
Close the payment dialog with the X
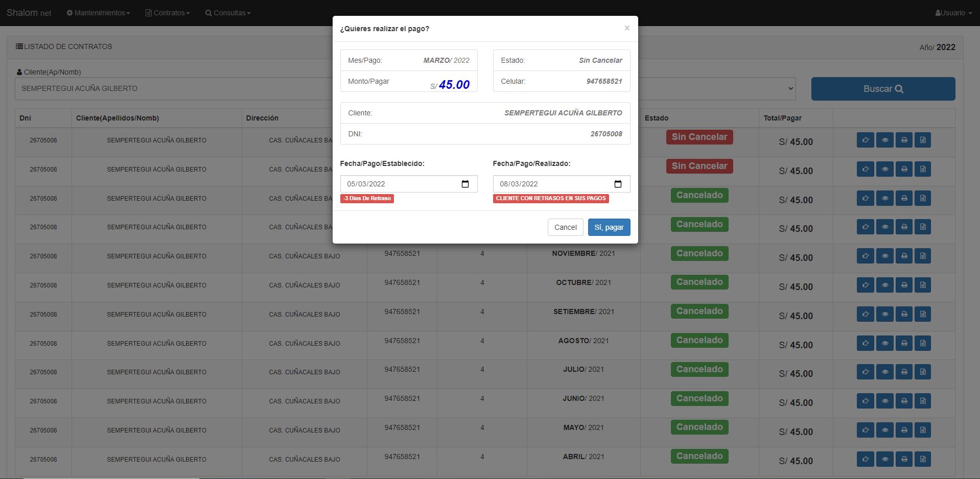click(627, 28)
